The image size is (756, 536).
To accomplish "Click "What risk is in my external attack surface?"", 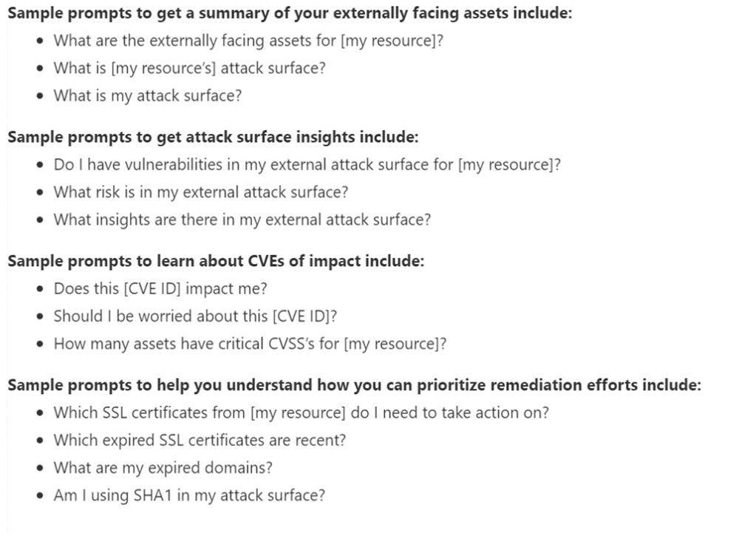I will 200,191.
